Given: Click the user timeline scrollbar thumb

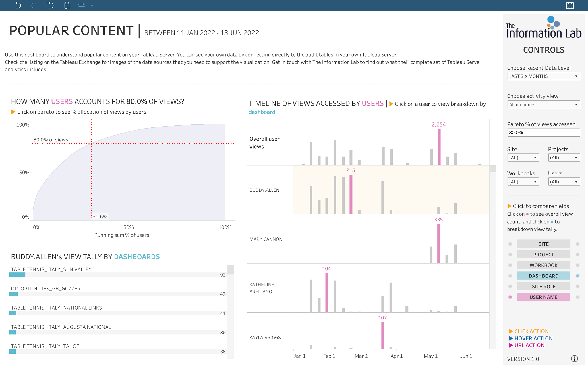Looking at the screenshot, I should [x=493, y=168].
